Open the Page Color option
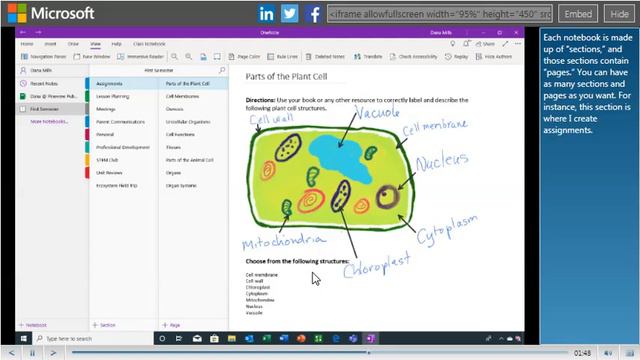This screenshot has height=360, width=640. (244, 57)
